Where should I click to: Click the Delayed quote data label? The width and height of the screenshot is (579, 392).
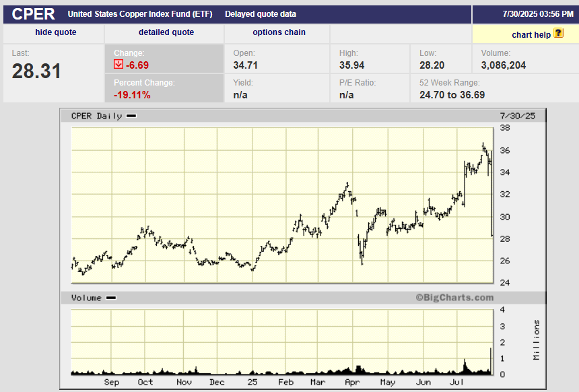pos(261,14)
